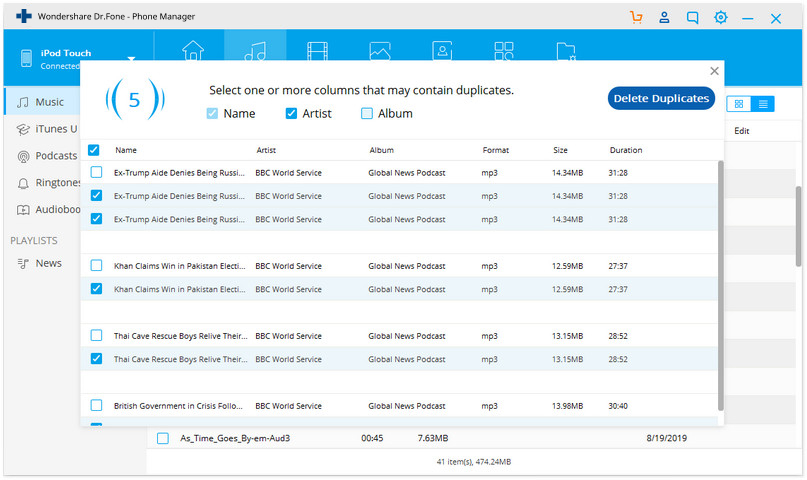Click the As_Time_Goes_By-em-Aud3 file name

click(235, 438)
